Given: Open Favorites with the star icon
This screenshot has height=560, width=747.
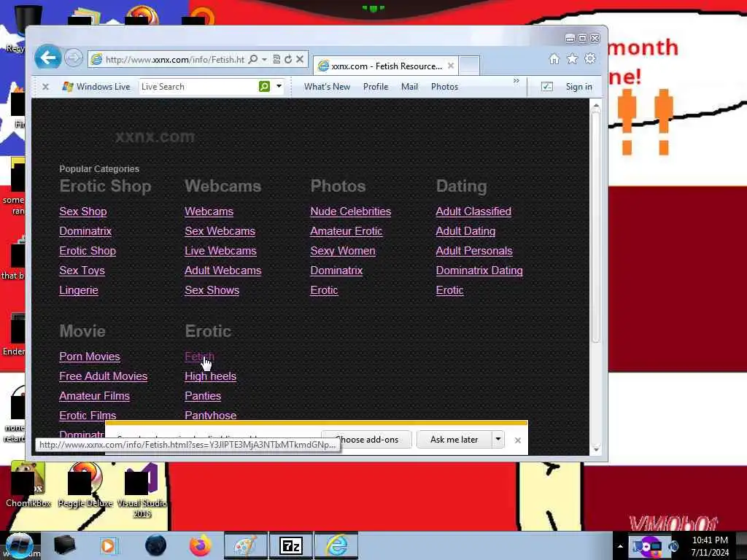Looking at the screenshot, I should [572, 58].
